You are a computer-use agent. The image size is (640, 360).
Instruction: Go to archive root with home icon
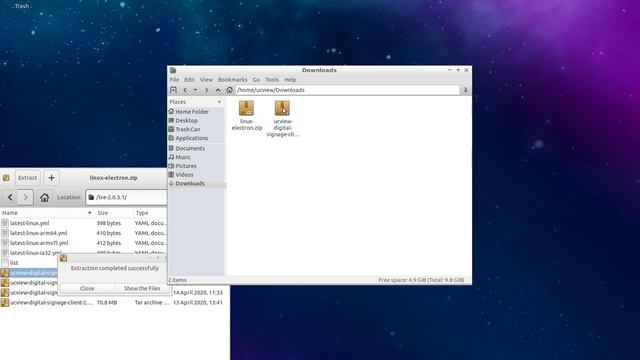(x=44, y=197)
